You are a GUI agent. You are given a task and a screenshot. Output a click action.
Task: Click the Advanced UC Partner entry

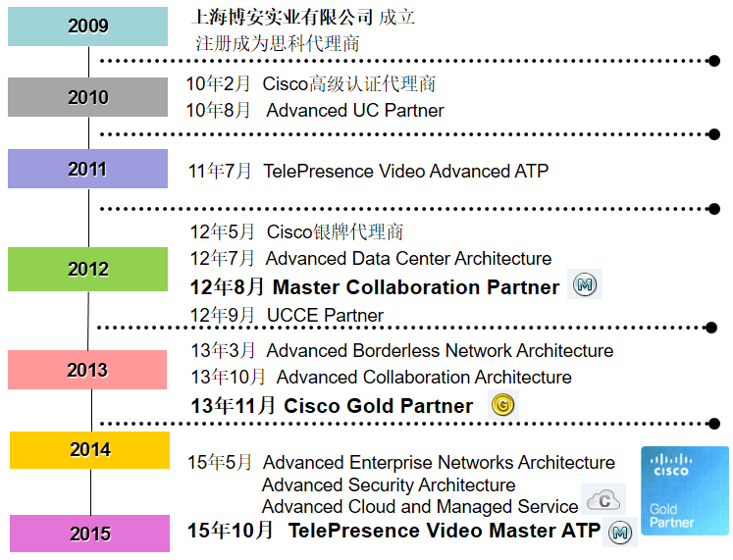click(355, 111)
